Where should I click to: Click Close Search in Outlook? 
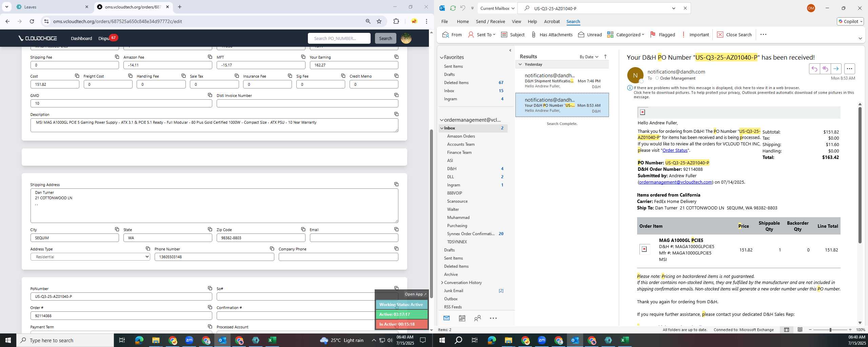coord(734,35)
